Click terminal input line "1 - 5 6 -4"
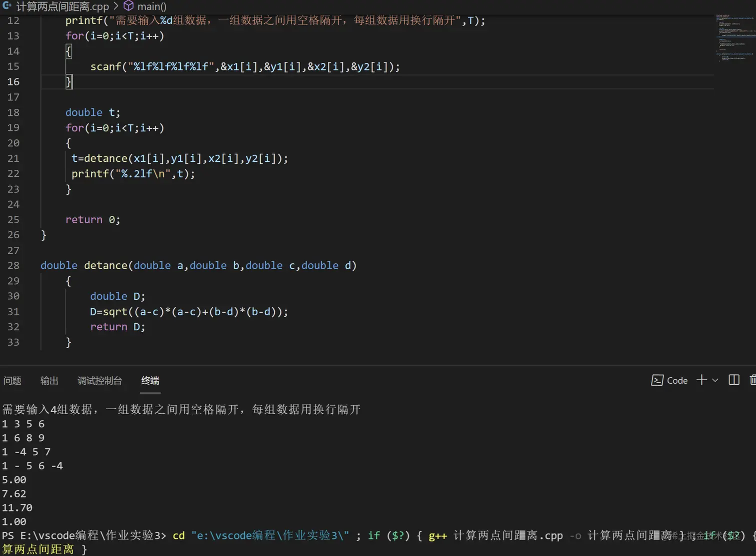This screenshot has width=756, height=556. pyautogui.click(x=32, y=466)
